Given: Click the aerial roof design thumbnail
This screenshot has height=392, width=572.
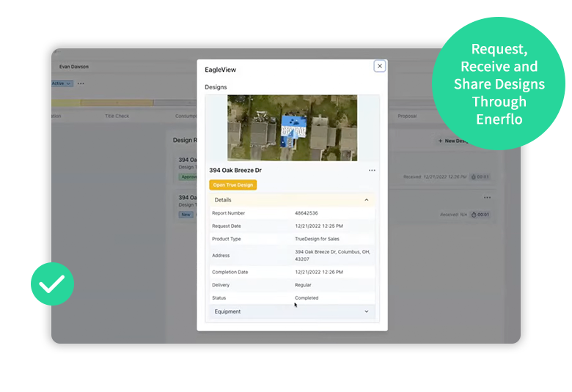Looking at the screenshot, I should pos(292,127).
